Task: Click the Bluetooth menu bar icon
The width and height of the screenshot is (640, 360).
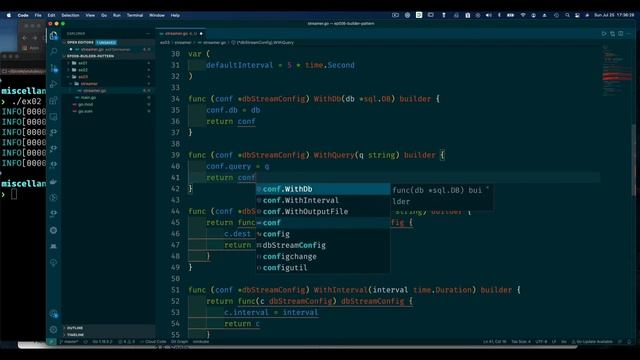Action: [499, 15]
